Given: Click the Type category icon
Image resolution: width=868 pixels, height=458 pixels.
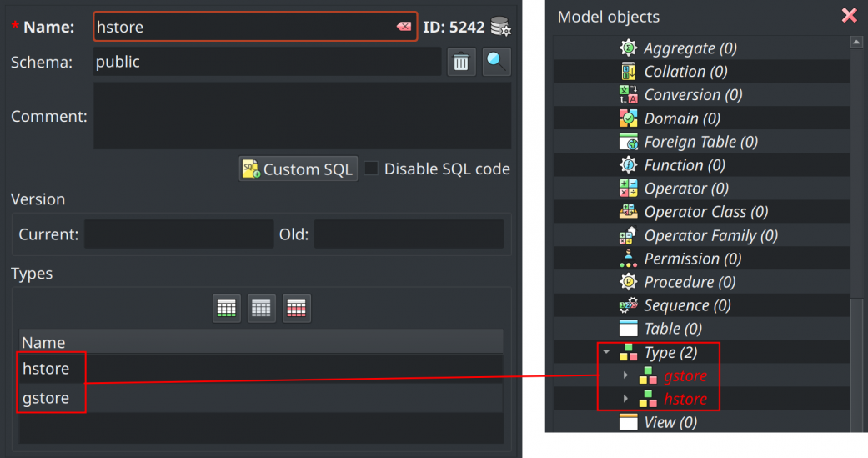Looking at the screenshot, I should click(x=629, y=352).
